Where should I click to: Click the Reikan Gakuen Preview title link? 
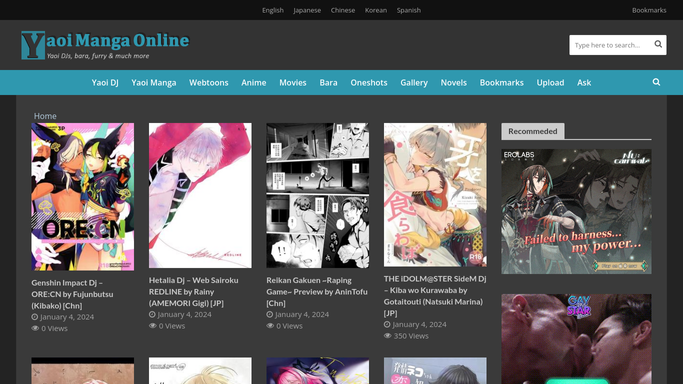pos(317,291)
